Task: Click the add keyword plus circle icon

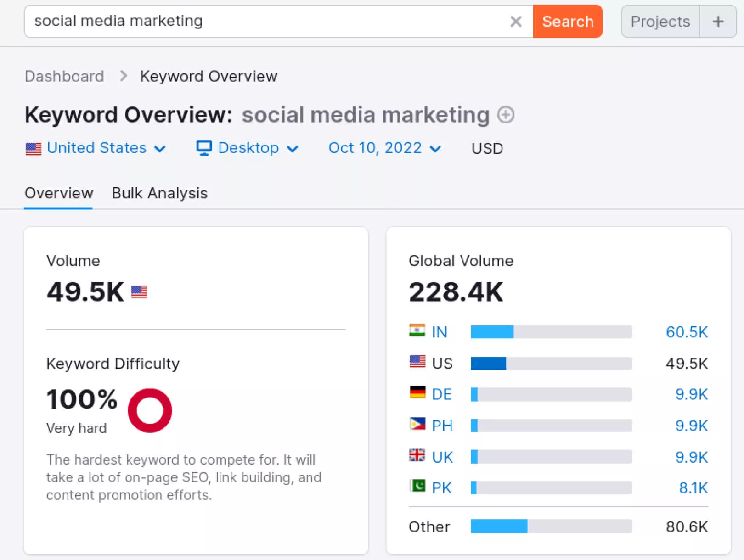Action: 506,115
